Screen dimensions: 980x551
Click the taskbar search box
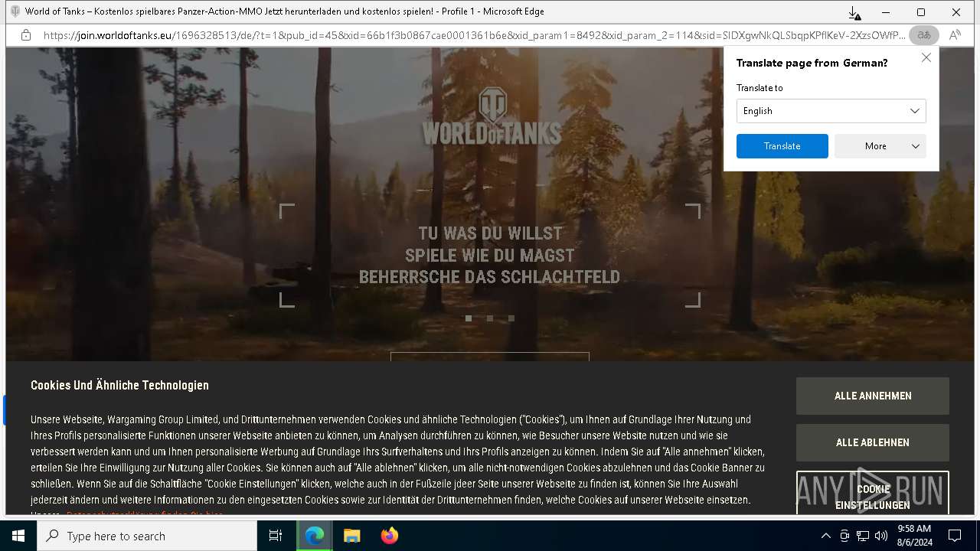coord(147,536)
